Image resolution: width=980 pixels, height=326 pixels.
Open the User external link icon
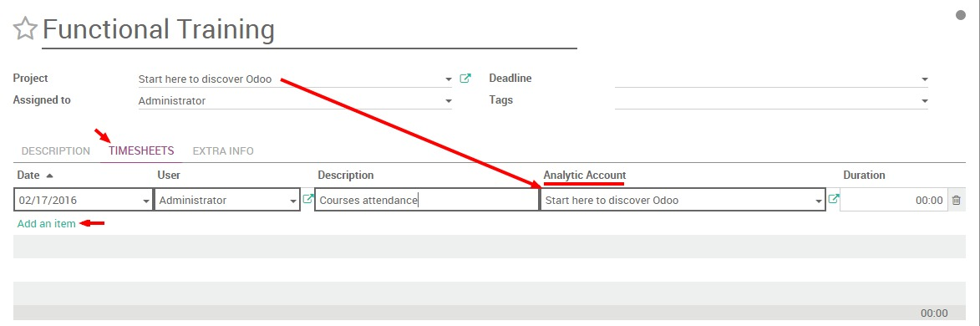pyautogui.click(x=307, y=199)
